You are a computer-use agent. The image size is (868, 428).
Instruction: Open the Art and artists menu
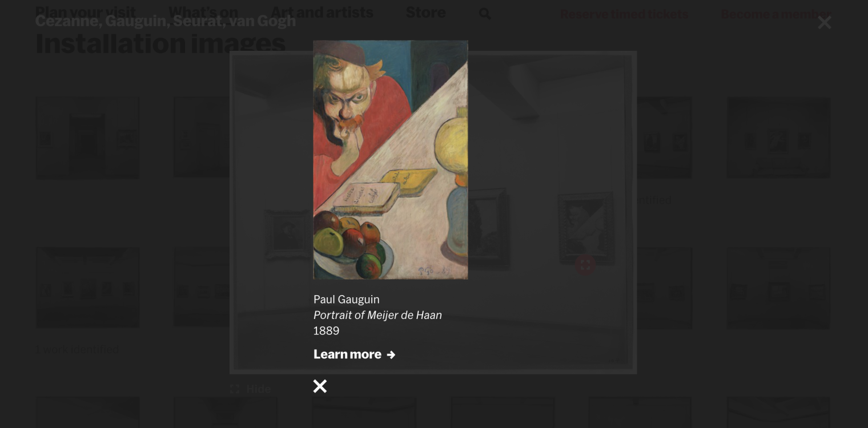(322, 11)
